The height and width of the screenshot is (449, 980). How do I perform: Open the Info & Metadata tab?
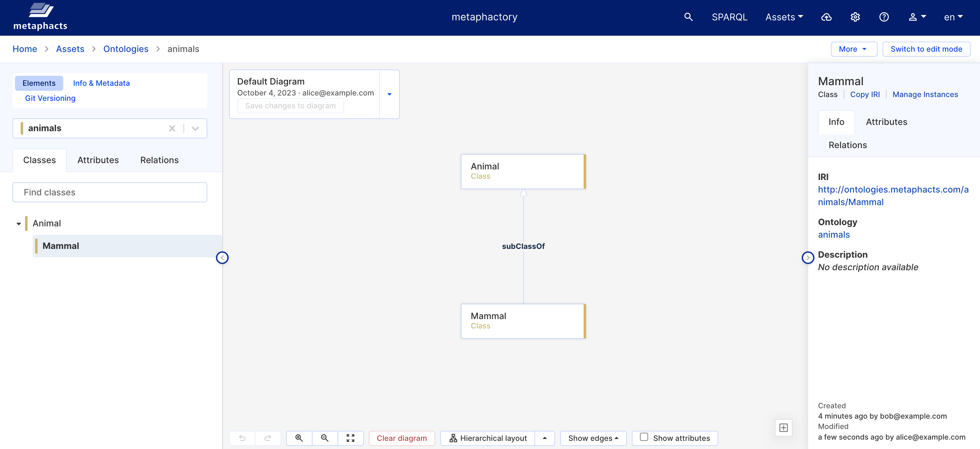(x=101, y=83)
